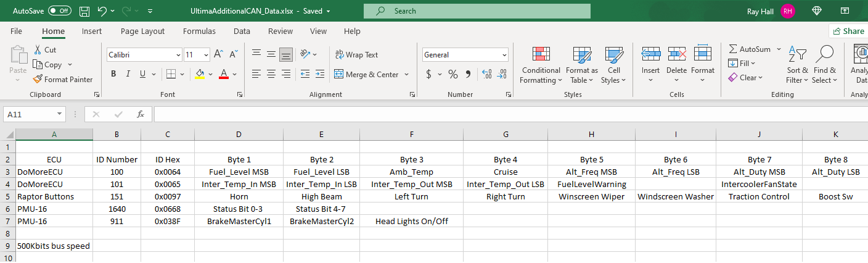Click the Format Painter icon
Image resolution: width=868 pixels, height=263 pixels.
[38, 79]
